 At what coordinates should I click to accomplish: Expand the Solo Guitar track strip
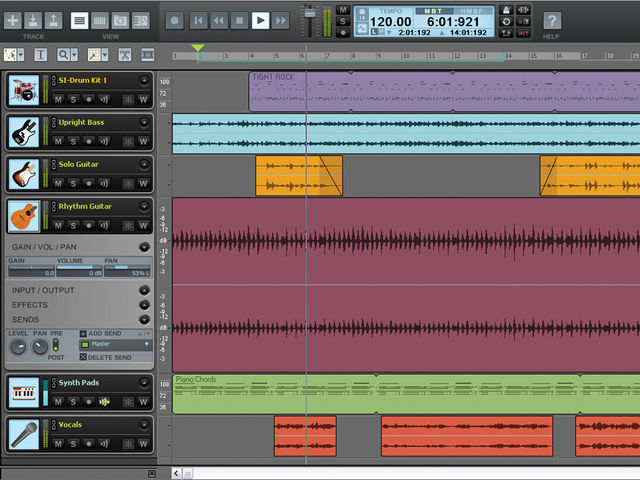[144, 164]
